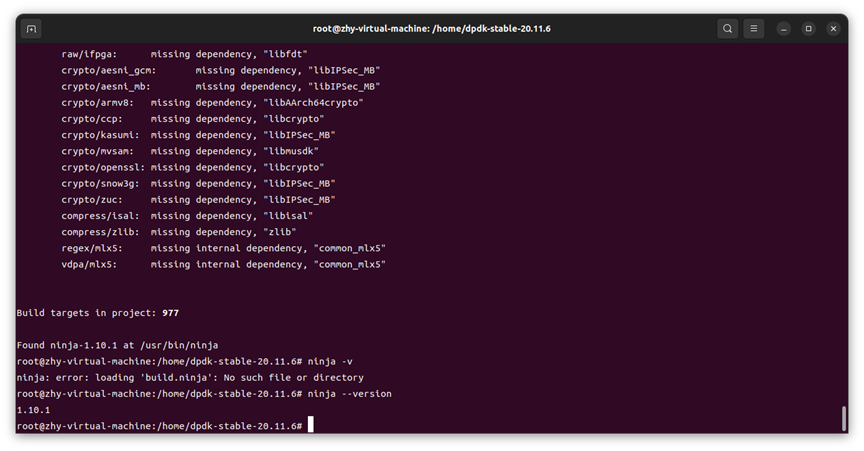Close the terminal window
864x451 pixels.
834,28
